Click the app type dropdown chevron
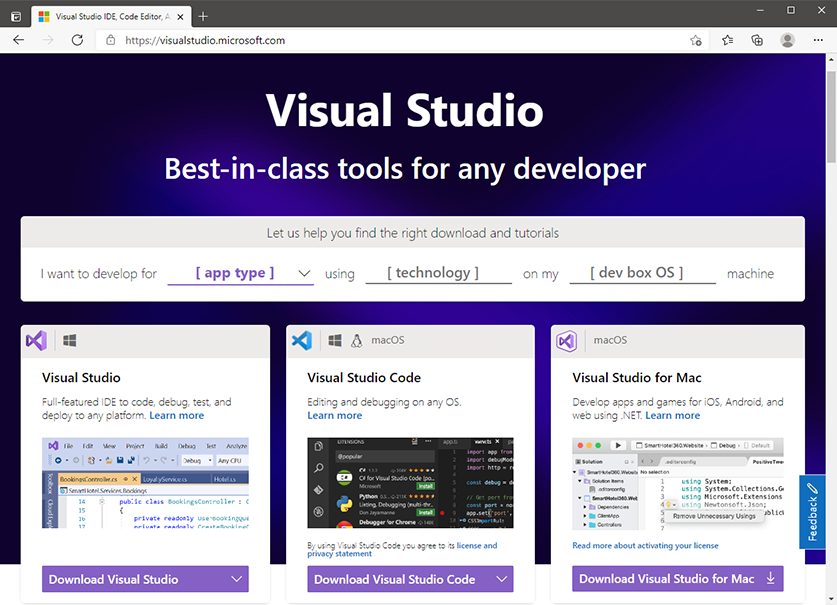Image resolution: width=837 pixels, height=605 pixels. point(304,273)
